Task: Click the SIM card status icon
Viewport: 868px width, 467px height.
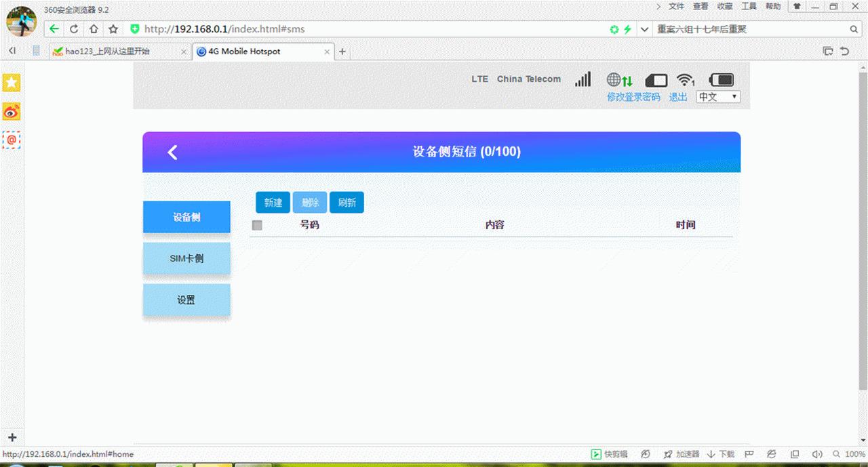Action: tap(655, 79)
